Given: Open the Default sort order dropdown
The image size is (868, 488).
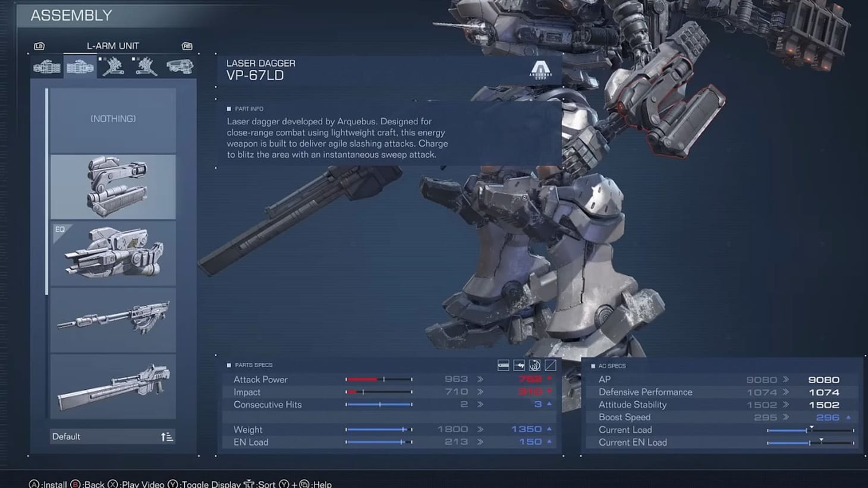Looking at the screenshot, I should tap(112, 436).
